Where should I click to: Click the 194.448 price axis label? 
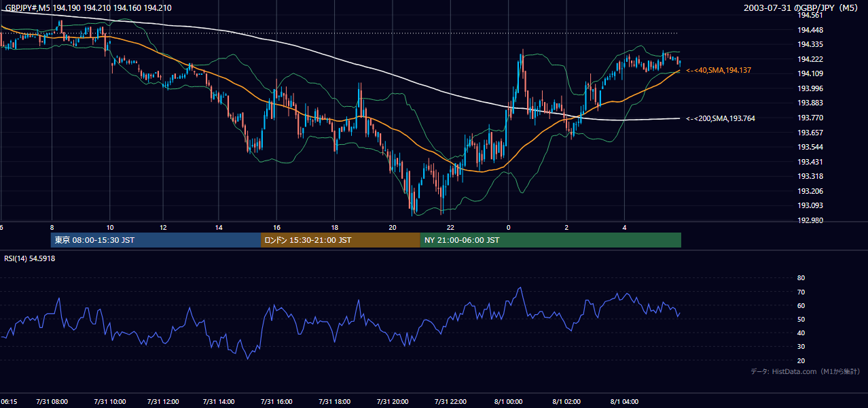[x=810, y=30]
